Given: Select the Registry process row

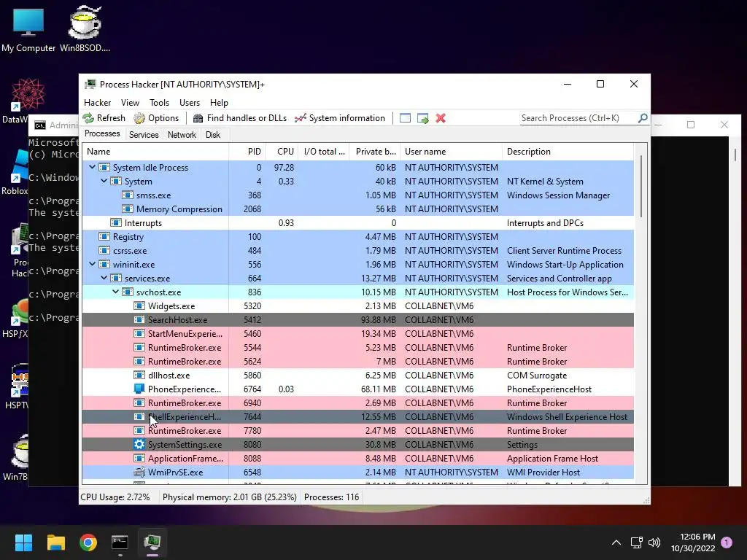Looking at the screenshot, I should pyautogui.click(x=357, y=237).
